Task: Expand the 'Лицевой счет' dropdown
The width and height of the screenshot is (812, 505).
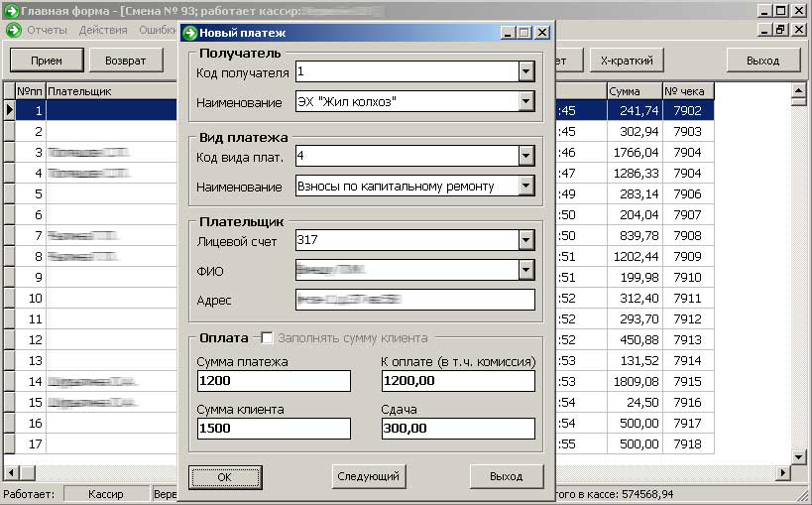Action: coord(525,240)
